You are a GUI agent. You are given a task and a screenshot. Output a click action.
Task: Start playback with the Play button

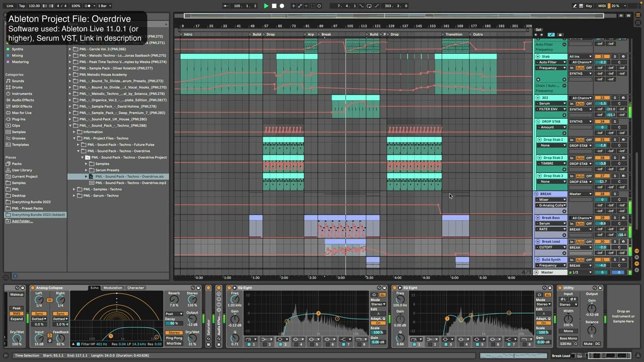tap(266, 6)
